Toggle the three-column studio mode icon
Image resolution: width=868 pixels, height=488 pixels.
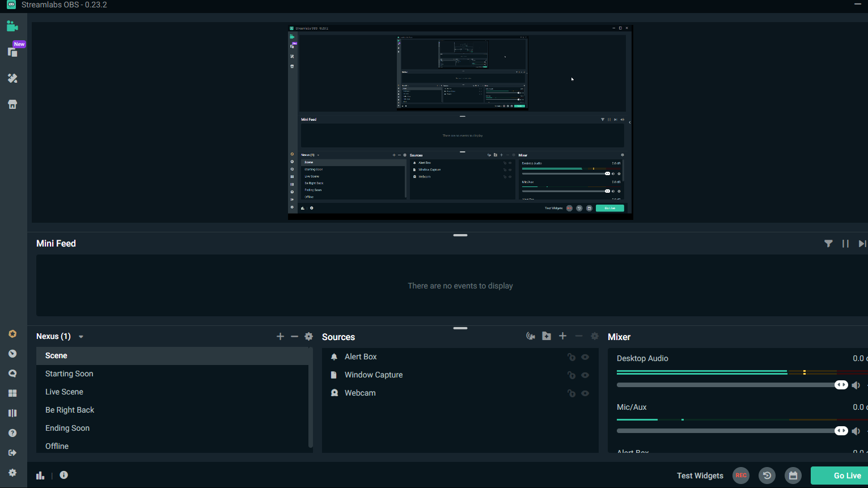point(12,413)
